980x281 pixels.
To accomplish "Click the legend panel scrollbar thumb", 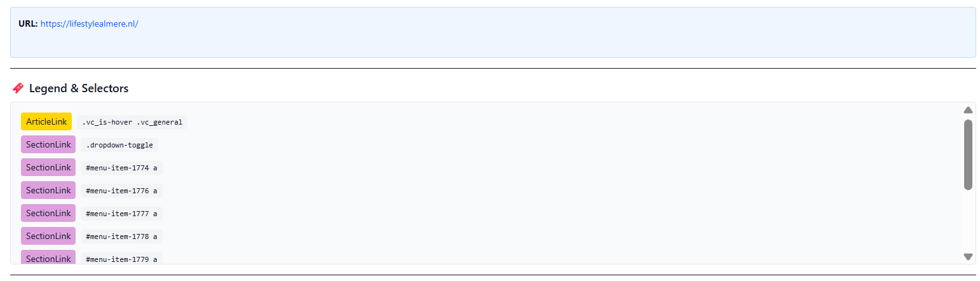I will (x=968, y=154).
